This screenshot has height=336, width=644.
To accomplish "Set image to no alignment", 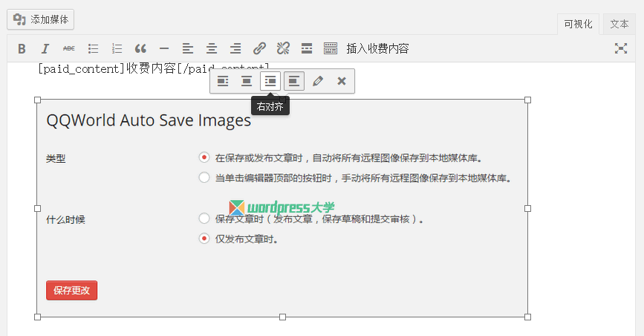I will 294,81.
